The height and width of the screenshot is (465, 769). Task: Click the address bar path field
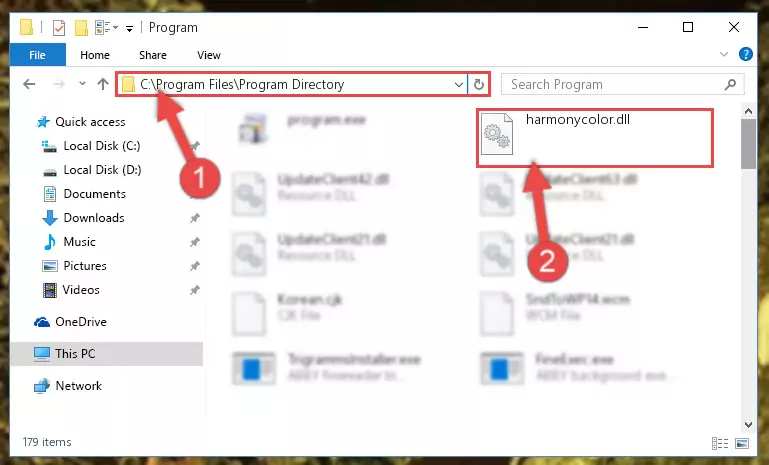[292, 84]
